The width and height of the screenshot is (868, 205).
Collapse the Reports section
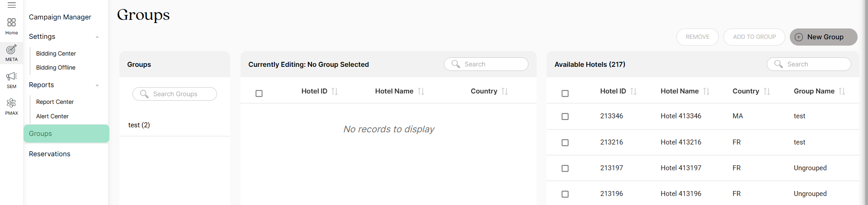[x=97, y=85]
